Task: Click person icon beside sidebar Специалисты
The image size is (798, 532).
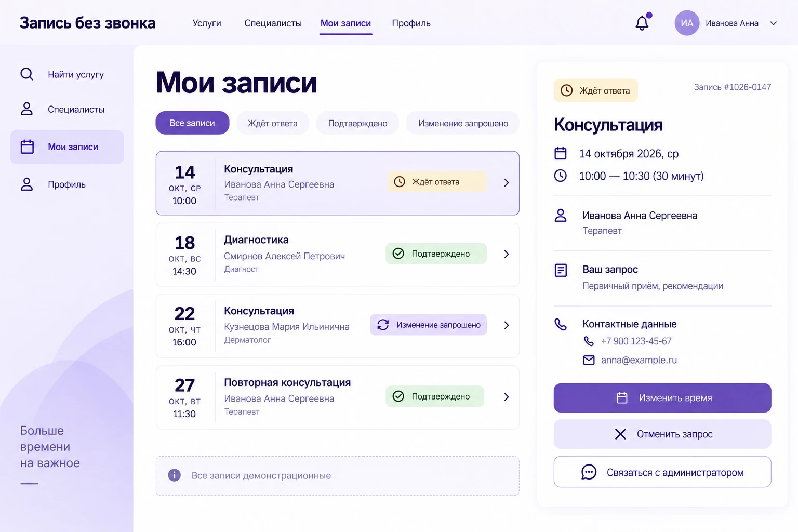Action: tap(27, 109)
